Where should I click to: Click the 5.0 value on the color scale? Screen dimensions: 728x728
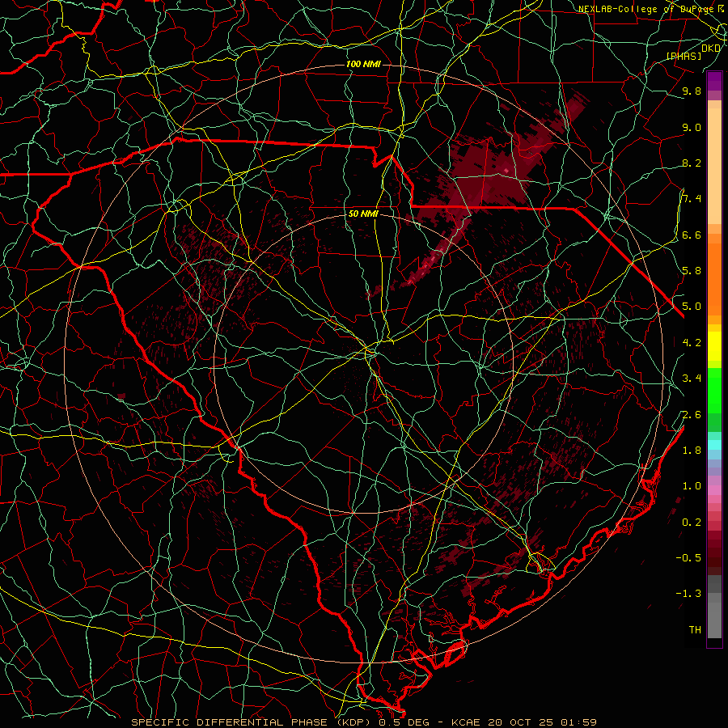coord(692,307)
